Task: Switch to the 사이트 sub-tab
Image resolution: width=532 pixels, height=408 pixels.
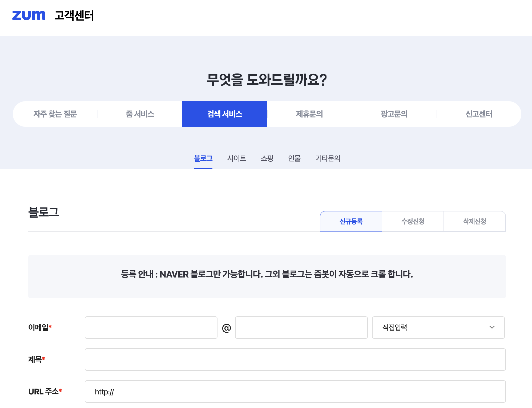Action: pyautogui.click(x=236, y=158)
